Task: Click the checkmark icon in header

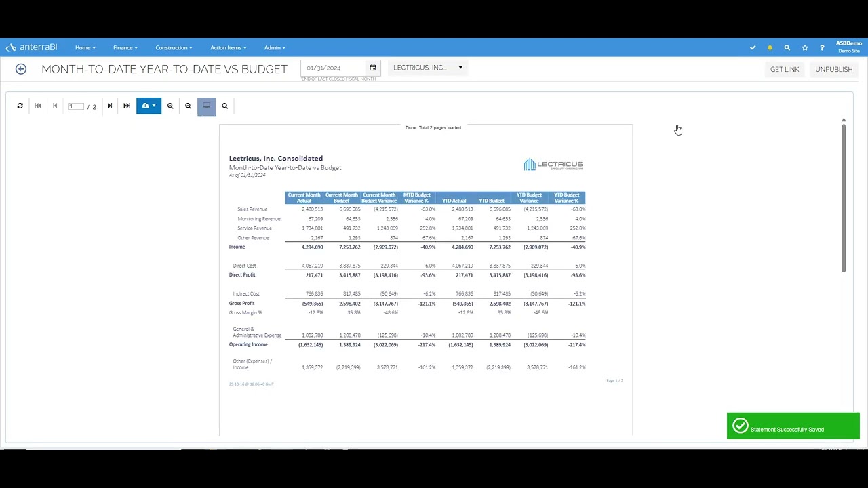Action: 753,48
